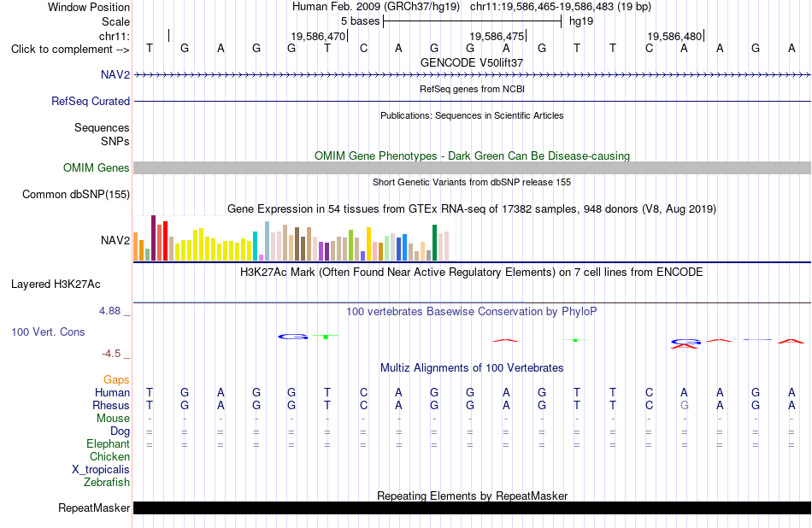Click the 19,586,480 position marker
This screenshot has height=528, width=812.
click(x=674, y=36)
